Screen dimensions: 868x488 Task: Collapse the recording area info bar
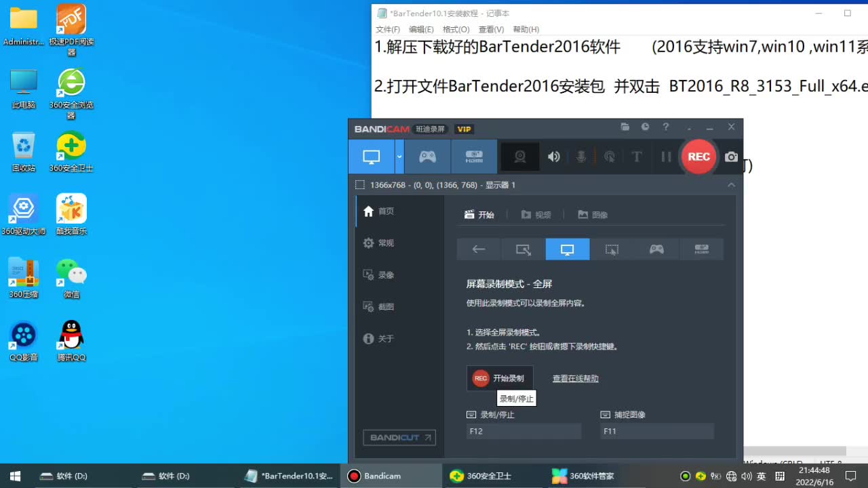click(x=731, y=185)
